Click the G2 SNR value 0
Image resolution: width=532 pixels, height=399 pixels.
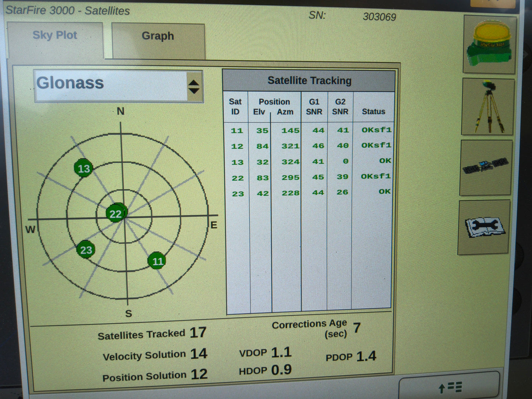(345, 161)
